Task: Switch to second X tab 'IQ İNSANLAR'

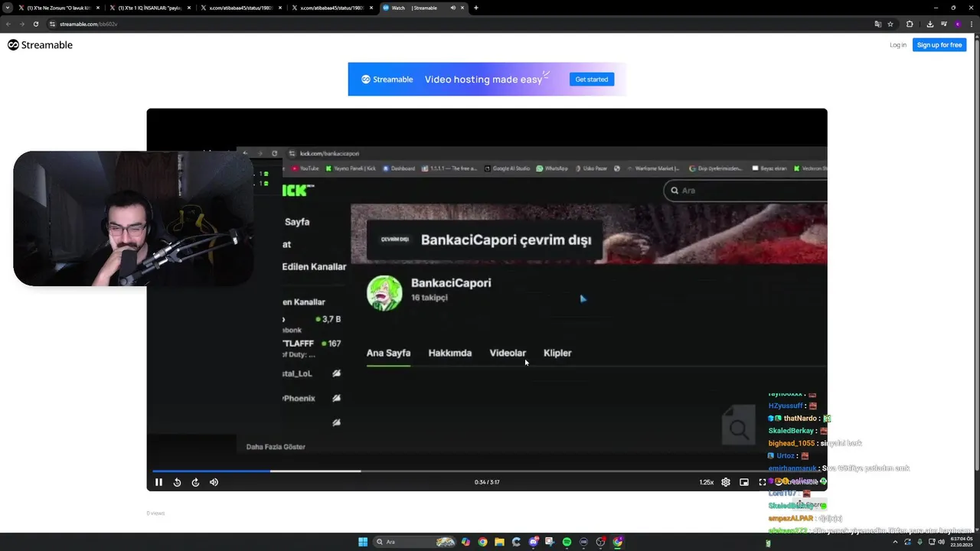Action: (149, 8)
